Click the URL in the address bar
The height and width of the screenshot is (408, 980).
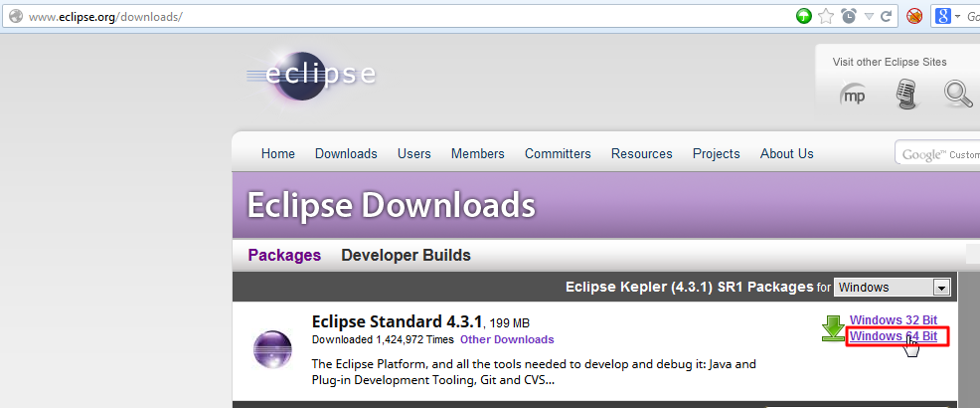point(105,17)
